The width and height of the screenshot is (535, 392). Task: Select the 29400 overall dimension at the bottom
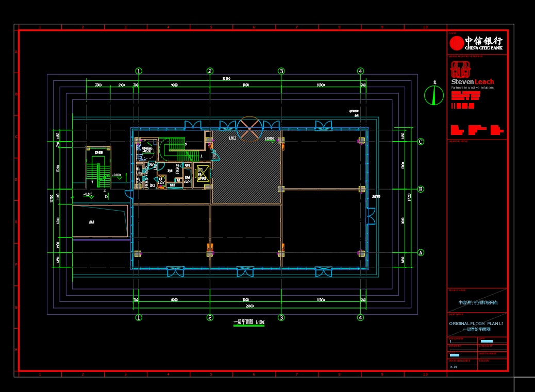249,306
